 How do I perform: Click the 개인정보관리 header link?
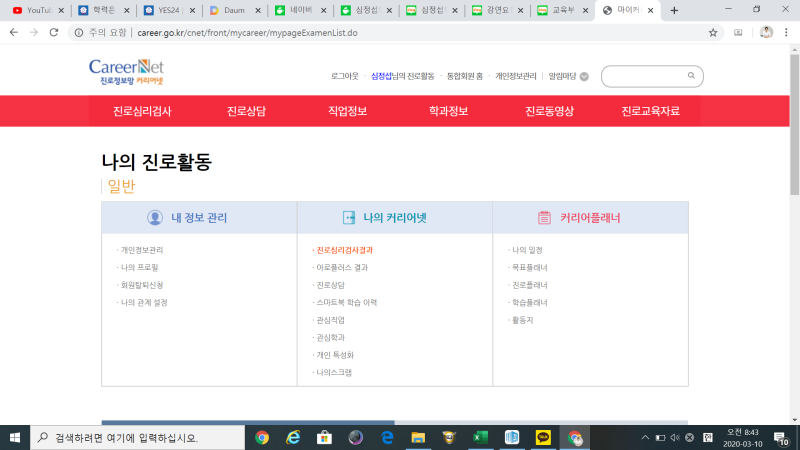coord(515,76)
